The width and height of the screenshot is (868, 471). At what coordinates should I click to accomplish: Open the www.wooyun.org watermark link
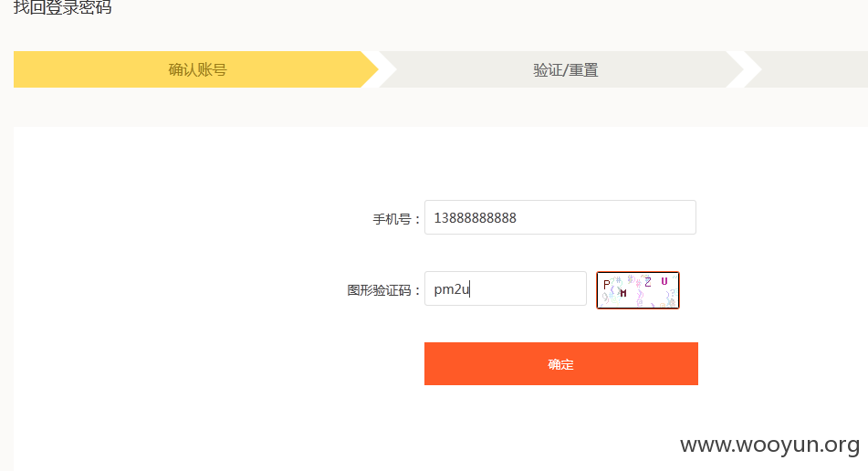(x=770, y=445)
